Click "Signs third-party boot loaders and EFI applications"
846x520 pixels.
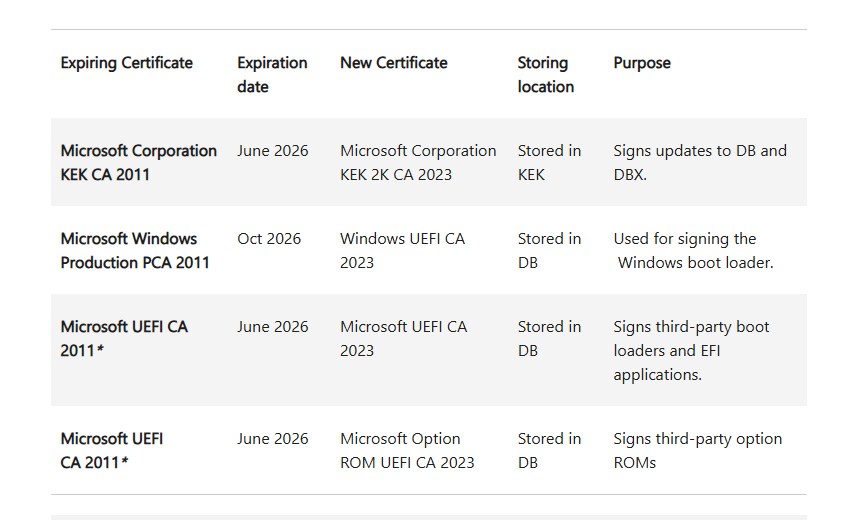tap(691, 351)
